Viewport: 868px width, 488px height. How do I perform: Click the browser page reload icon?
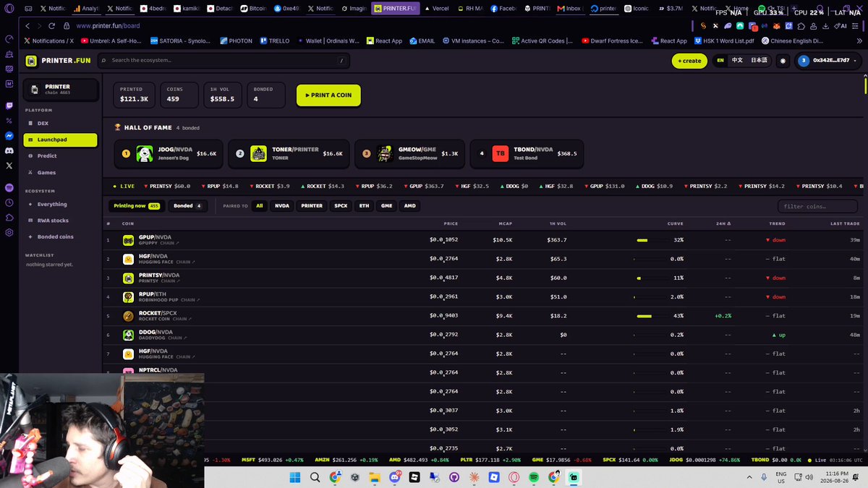coord(54,26)
